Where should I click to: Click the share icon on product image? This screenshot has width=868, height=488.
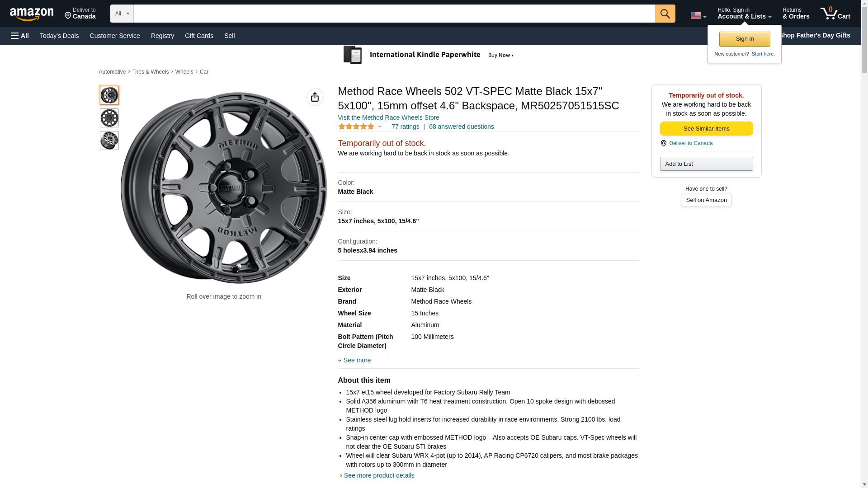[x=315, y=97]
